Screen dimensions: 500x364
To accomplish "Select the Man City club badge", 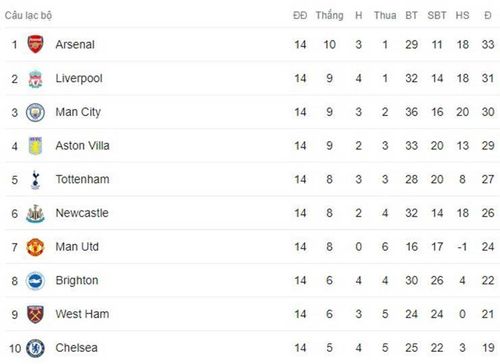I will pyautogui.click(x=35, y=112).
